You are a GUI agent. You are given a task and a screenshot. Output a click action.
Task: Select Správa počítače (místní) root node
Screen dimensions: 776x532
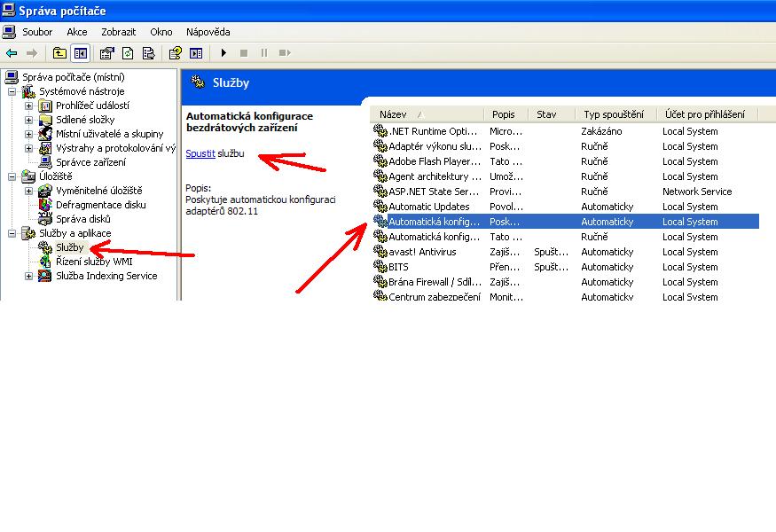pyautogui.click(x=74, y=77)
